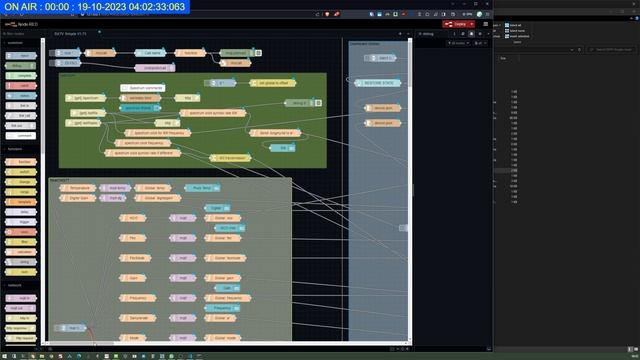Pick the switch node in the palette
Image resolution: width=640 pixels, height=360 pixels.
coord(21,172)
